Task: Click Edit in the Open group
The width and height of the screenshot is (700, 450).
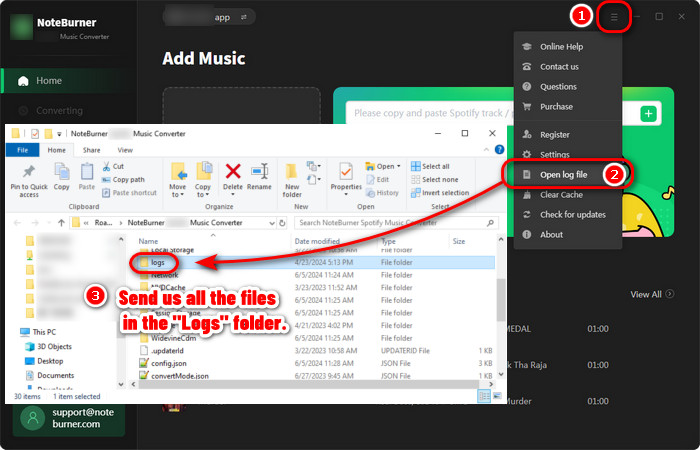Action: click(x=378, y=179)
